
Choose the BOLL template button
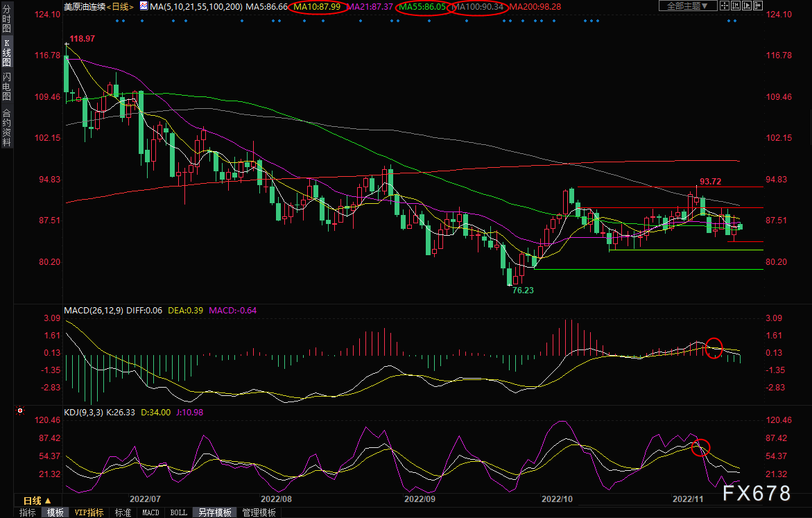[x=179, y=512]
